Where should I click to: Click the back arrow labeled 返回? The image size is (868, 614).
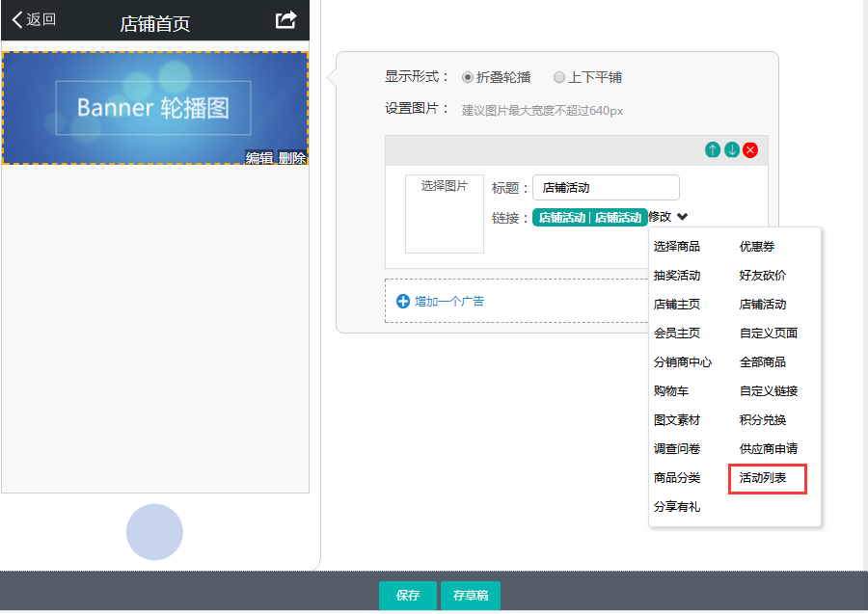34,19
